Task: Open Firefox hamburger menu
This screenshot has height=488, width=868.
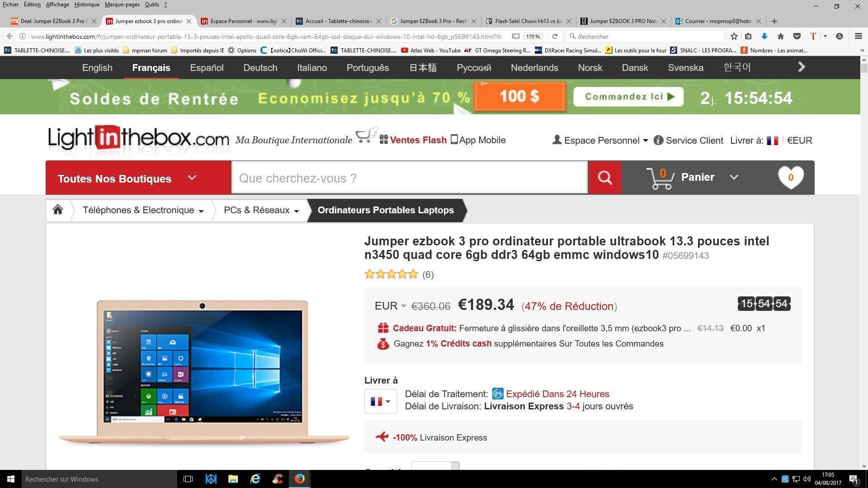Action: tap(858, 36)
